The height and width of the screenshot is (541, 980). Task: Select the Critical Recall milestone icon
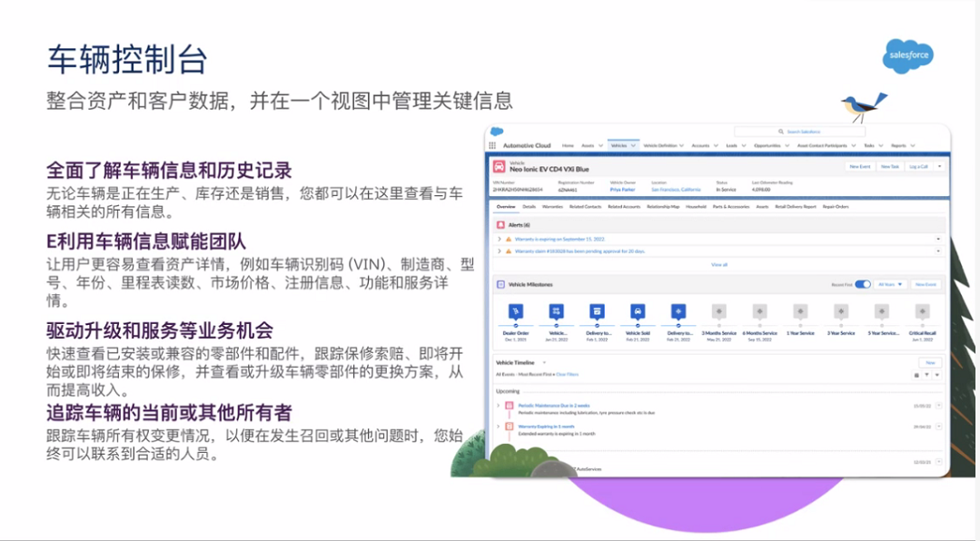pyautogui.click(x=922, y=311)
